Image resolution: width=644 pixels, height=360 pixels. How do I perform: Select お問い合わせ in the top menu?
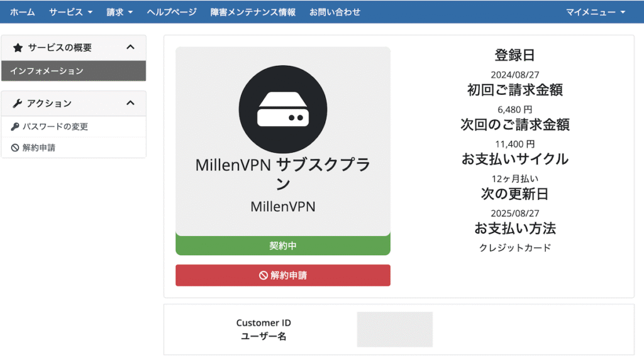tap(335, 12)
